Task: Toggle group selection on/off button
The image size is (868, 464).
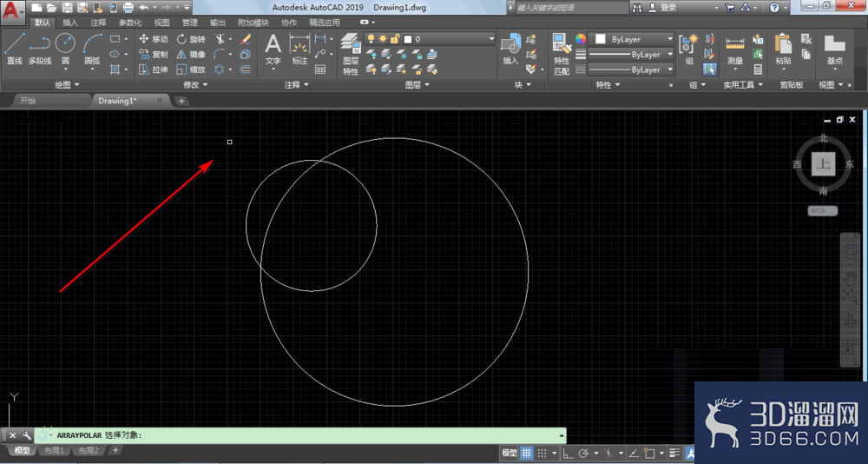Action: (x=710, y=70)
